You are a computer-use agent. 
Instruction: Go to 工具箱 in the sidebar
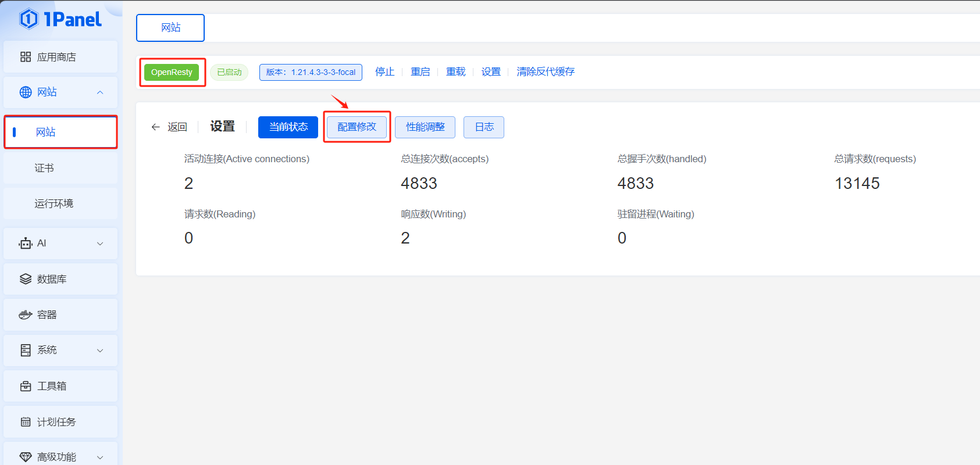click(60, 387)
